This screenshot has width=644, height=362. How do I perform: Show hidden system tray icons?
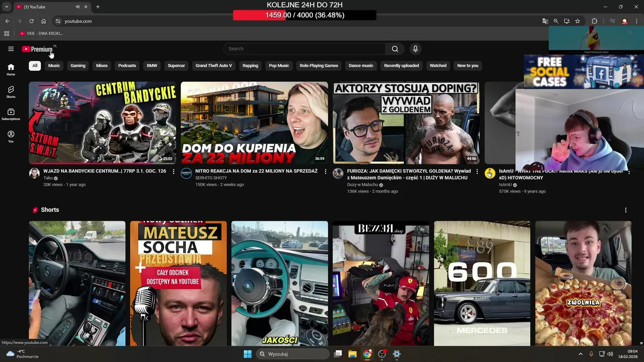580,354
